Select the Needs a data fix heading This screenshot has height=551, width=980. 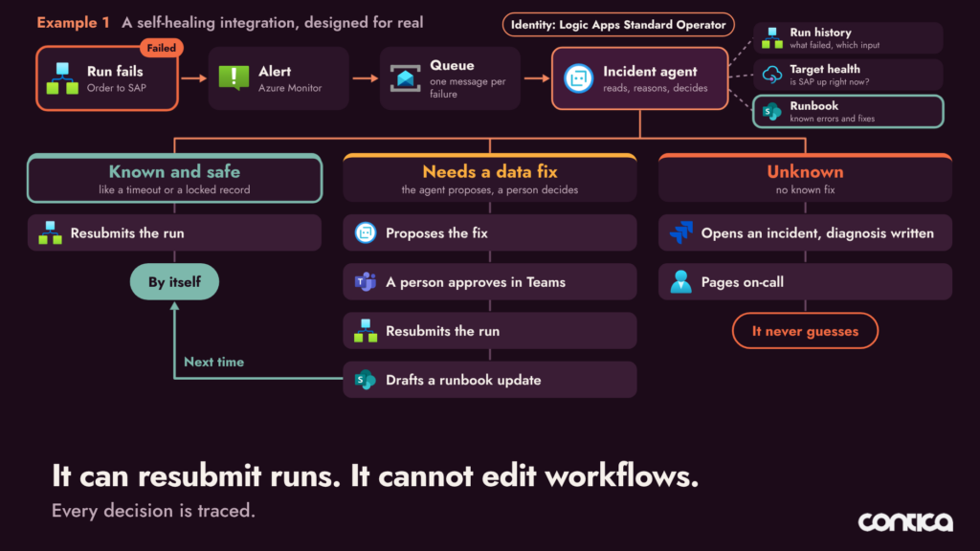(x=490, y=172)
